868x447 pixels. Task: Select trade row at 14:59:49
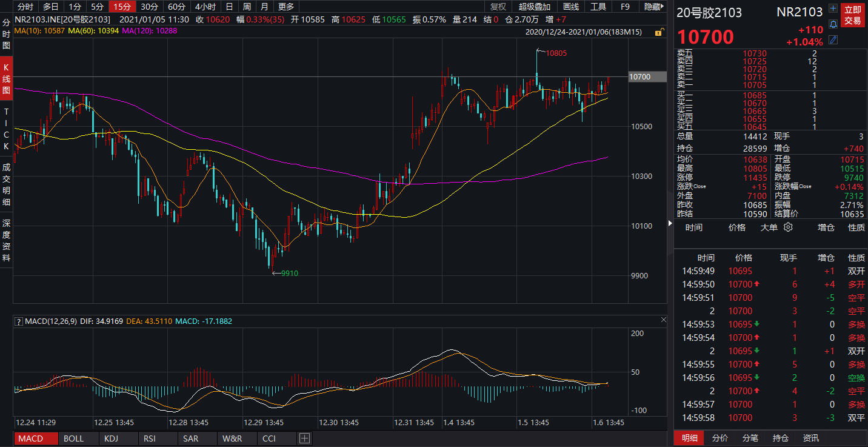tap(770, 271)
